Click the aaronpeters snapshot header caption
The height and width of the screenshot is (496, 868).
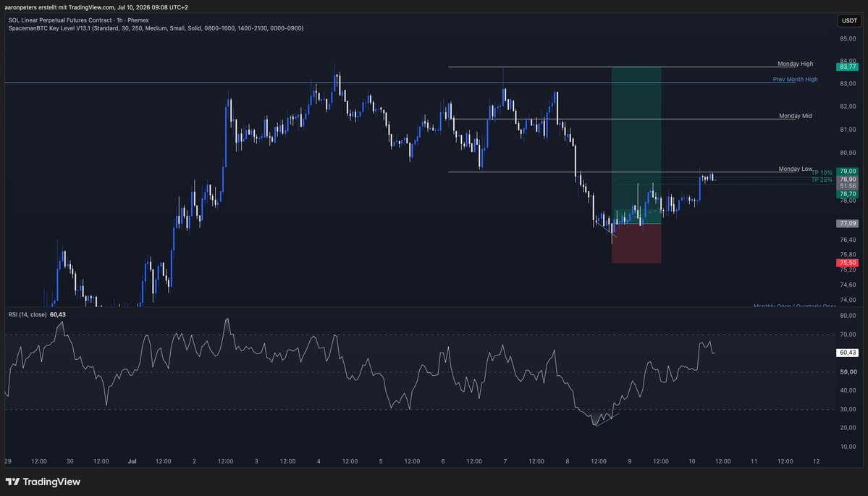coord(96,7)
